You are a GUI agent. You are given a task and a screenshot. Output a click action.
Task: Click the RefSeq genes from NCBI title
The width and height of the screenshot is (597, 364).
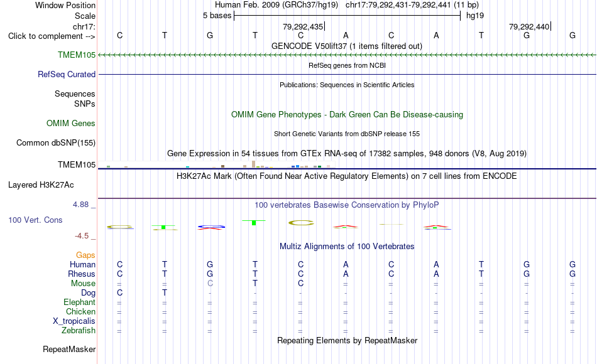point(347,65)
